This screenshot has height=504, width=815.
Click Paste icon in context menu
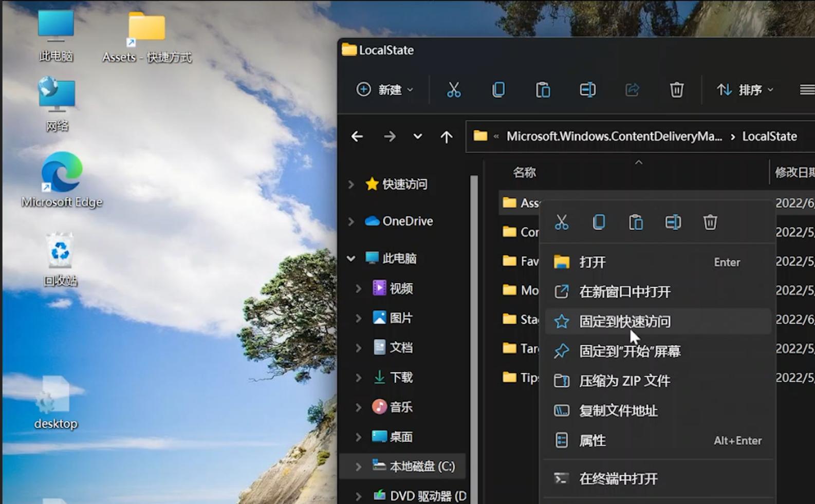(636, 222)
